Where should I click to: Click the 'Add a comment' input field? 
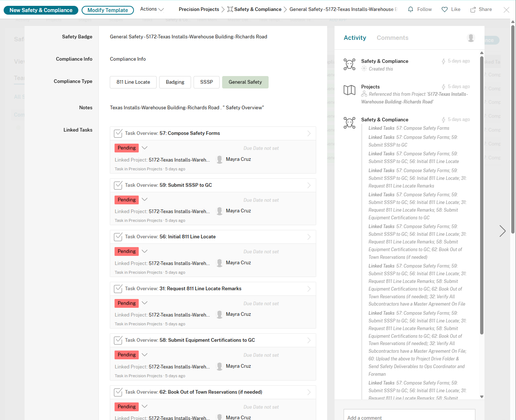click(x=409, y=417)
